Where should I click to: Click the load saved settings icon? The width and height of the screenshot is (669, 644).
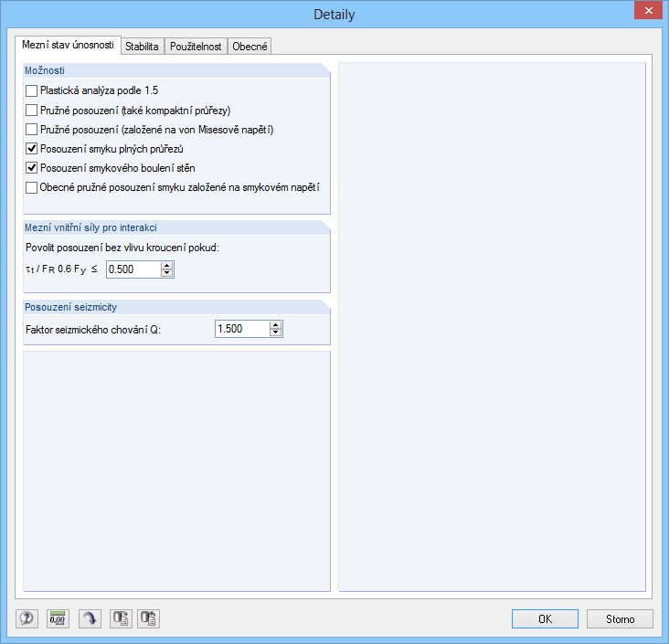121,618
